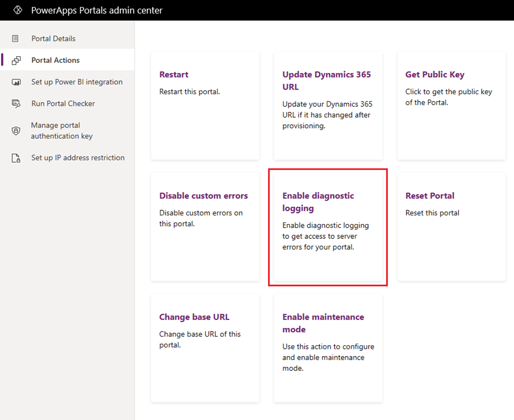Click the IP address restriction lock icon

coord(16,158)
